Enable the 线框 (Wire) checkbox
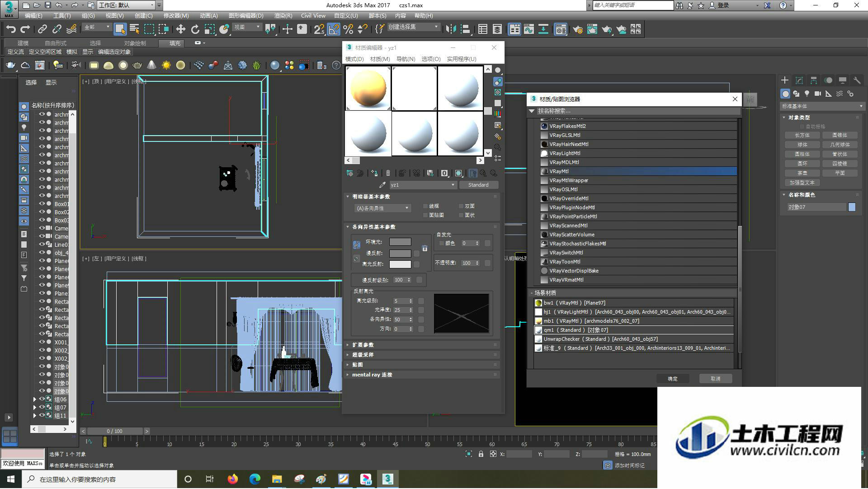 [x=425, y=206]
